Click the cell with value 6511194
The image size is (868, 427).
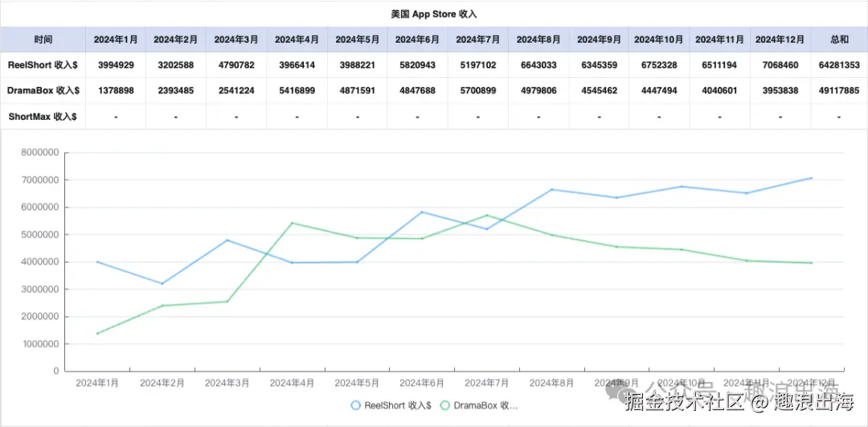719,65
